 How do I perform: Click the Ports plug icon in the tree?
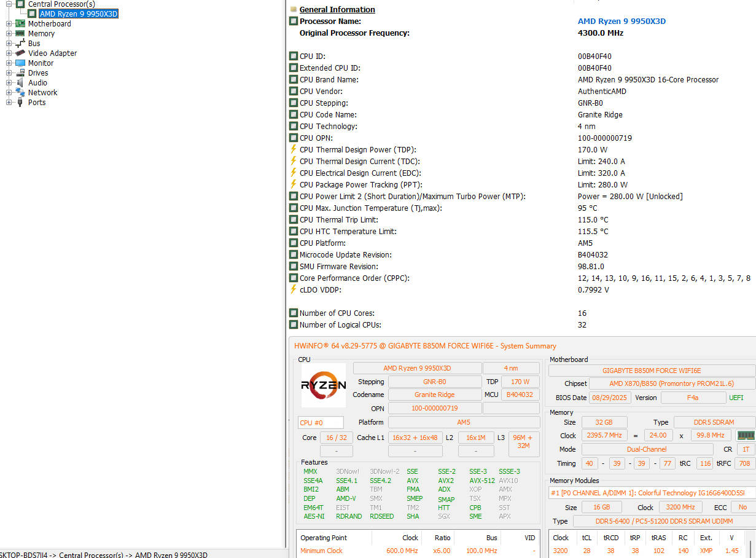point(20,103)
